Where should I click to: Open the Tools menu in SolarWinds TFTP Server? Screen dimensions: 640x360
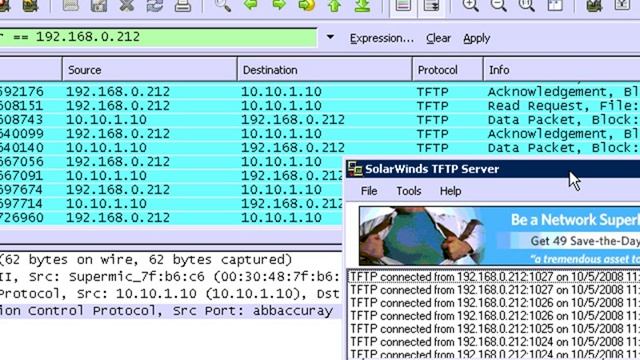coord(409,191)
